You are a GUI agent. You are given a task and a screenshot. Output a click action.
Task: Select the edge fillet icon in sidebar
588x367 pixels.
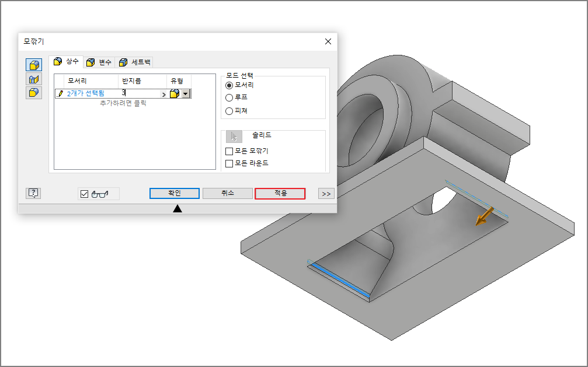pyautogui.click(x=34, y=65)
